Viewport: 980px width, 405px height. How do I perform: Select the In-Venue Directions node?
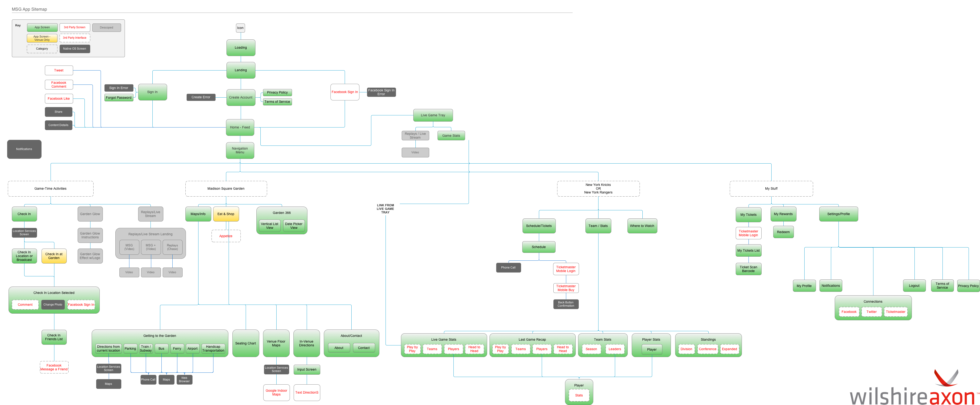point(307,343)
